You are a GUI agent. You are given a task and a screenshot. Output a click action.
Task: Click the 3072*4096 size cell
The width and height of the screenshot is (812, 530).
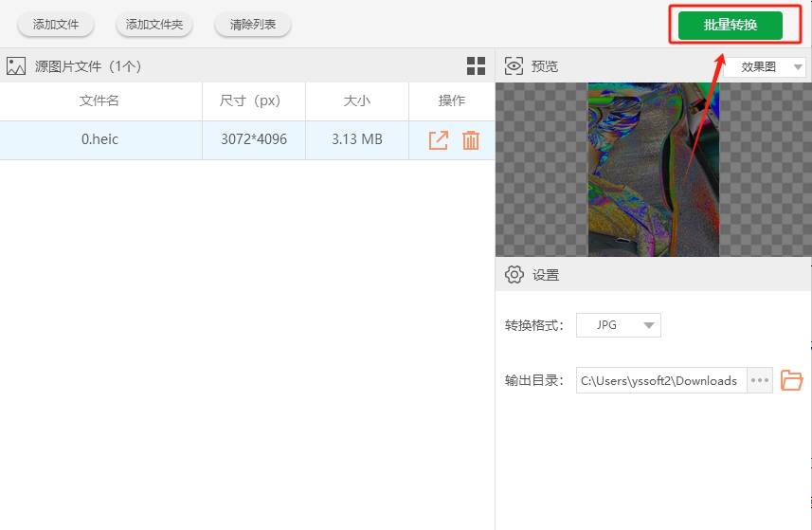click(x=254, y=140)
